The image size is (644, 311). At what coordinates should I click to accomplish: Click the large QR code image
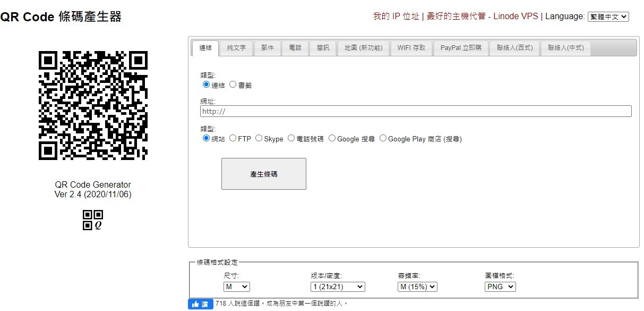pos(93,105)
